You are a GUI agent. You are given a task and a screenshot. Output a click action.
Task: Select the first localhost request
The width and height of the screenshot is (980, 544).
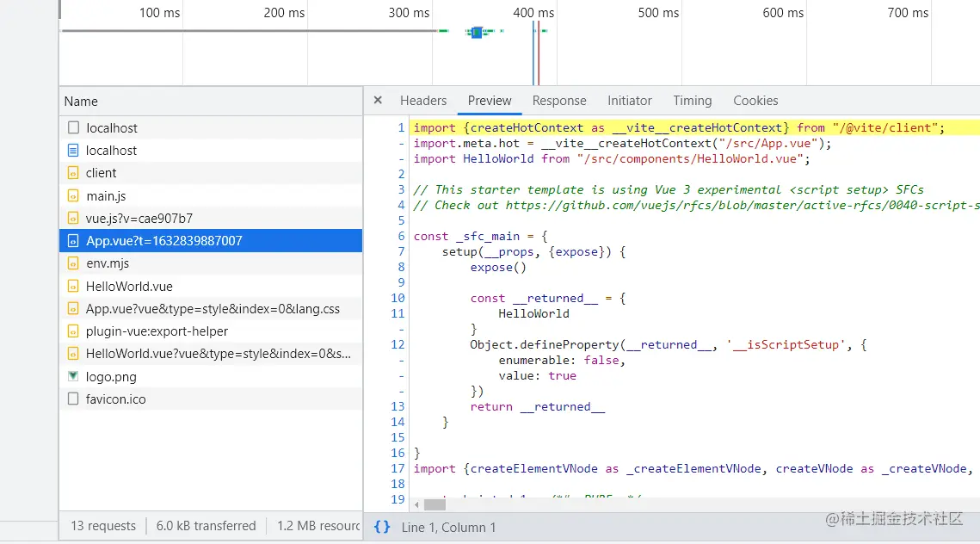click(212, 127)
